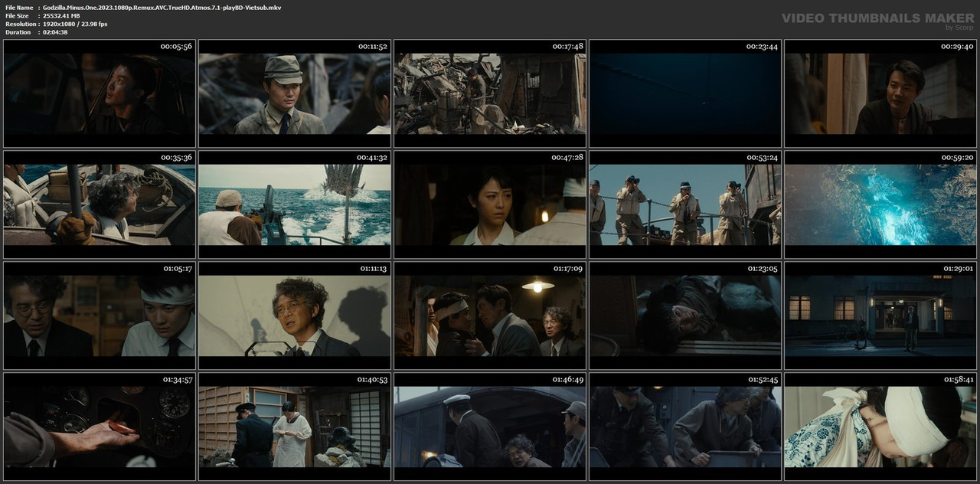The width and height of the screenshot is (980, 484).
Task: Open the Godzilla sea frame at 00:41:32
Action: 295,204
